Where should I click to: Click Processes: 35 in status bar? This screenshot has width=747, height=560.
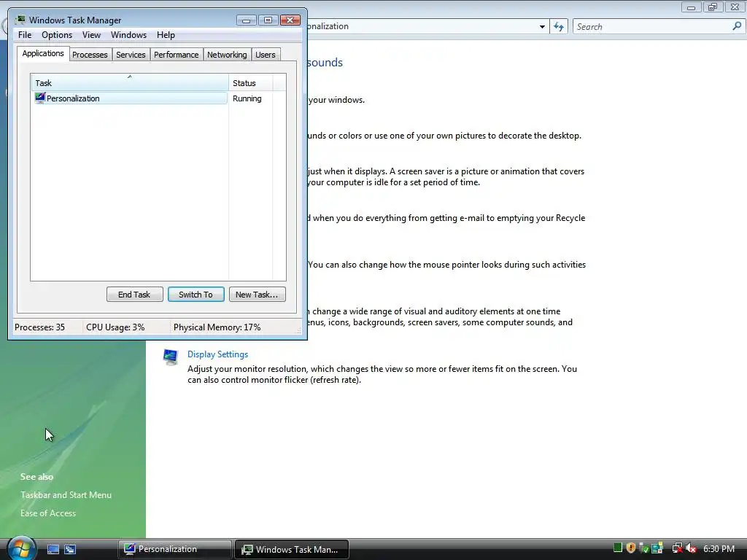(39, 327)
